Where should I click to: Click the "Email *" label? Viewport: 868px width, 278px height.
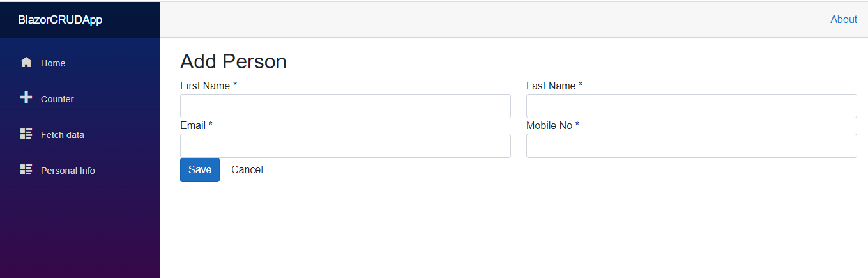tap(197, 126)
